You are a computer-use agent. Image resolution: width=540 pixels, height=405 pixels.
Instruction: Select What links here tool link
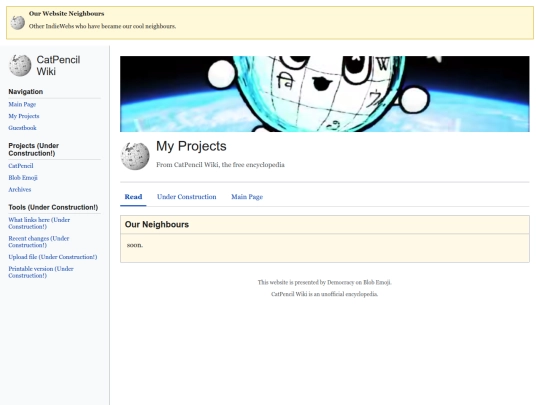coord(39,223)
